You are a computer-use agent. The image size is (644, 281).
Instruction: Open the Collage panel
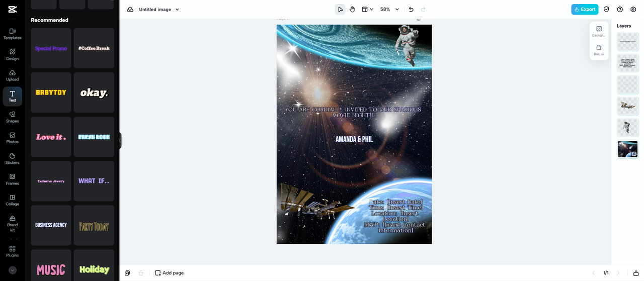[x=12, y=200]
